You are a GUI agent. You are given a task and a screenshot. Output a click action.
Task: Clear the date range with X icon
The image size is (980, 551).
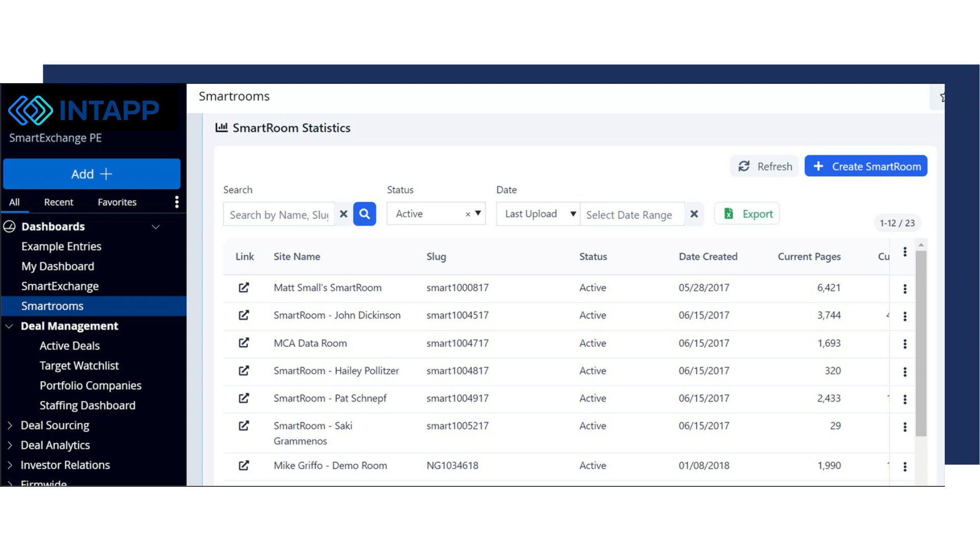click(694, 214)
